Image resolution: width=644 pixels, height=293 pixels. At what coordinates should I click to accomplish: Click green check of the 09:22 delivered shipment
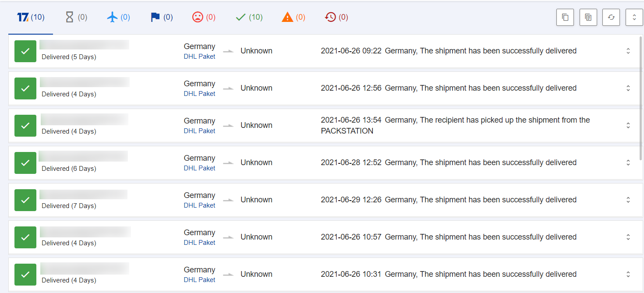(x=25, y=51)
